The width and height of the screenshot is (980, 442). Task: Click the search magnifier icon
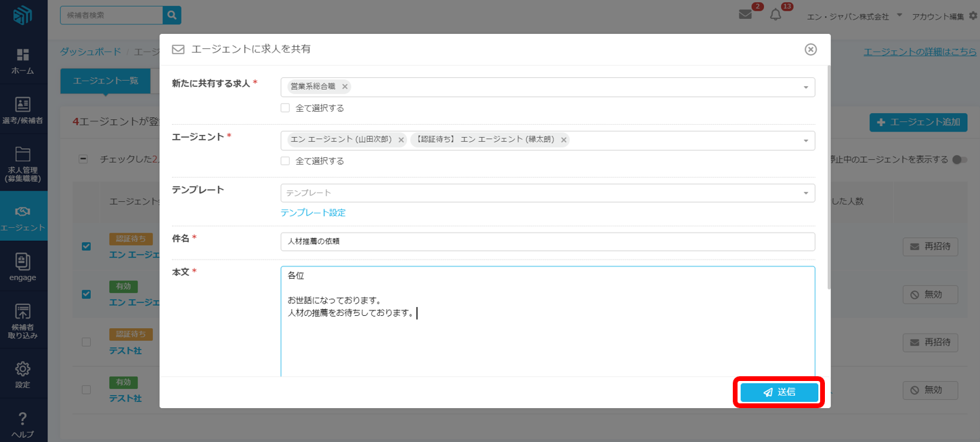pos(172,15)
